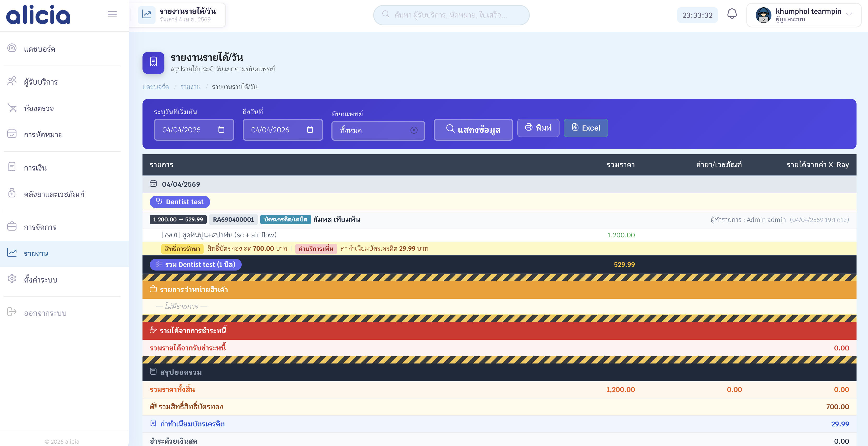The width and height of the screenshot is (868, 446).
Task: Click the purple receipt report header icon
Action: [153, 62]
